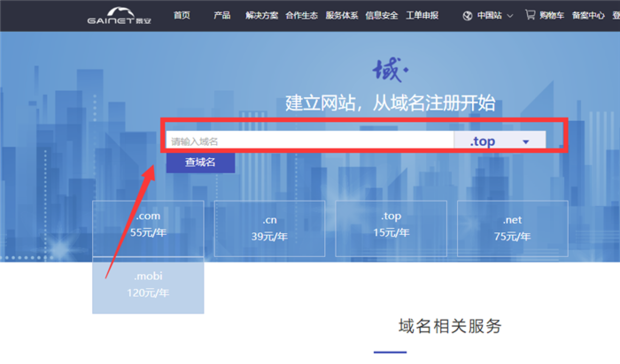Click the globe icon beside 中国站

(x=467, y=16)
